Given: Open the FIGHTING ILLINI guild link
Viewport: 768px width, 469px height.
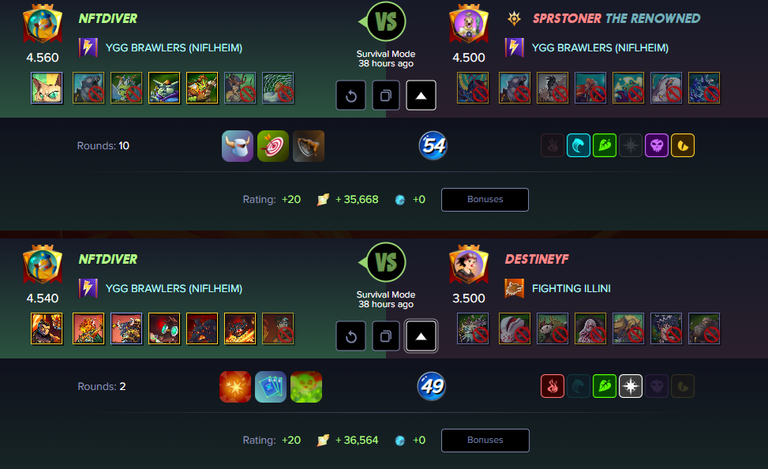Looking at the screenshot, I should tap(571, 289).
